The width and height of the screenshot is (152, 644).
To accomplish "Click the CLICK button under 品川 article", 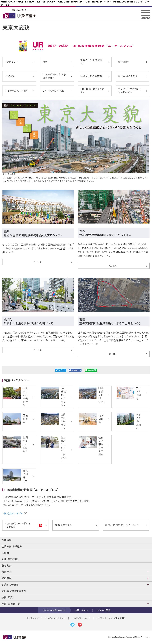I will tap(38, 262).
